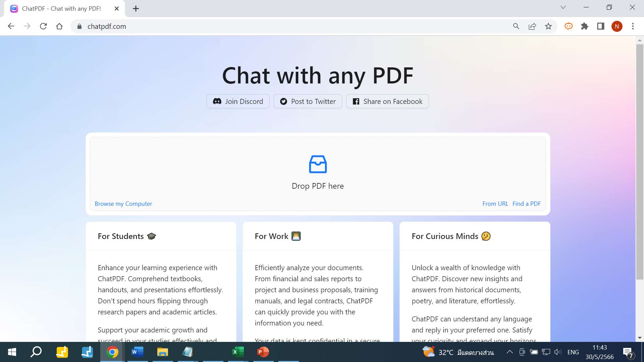Open the Find a PDF link

pos(526,204)
